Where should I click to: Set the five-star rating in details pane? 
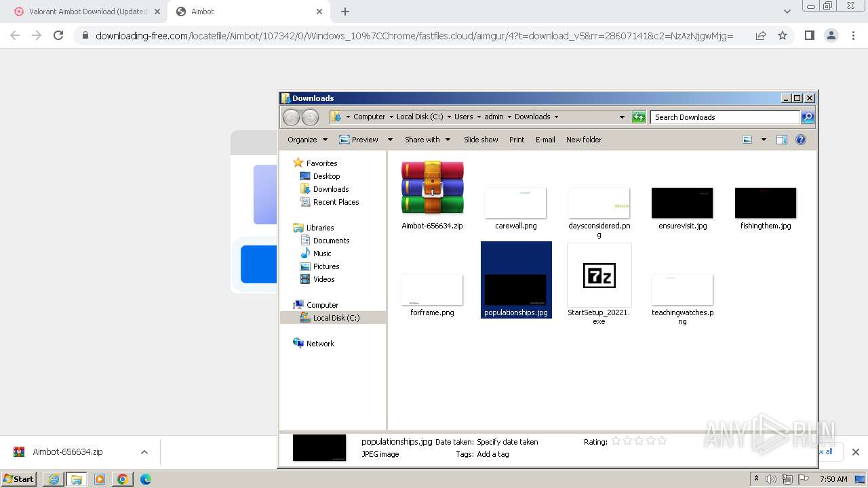tap(663, 441)
